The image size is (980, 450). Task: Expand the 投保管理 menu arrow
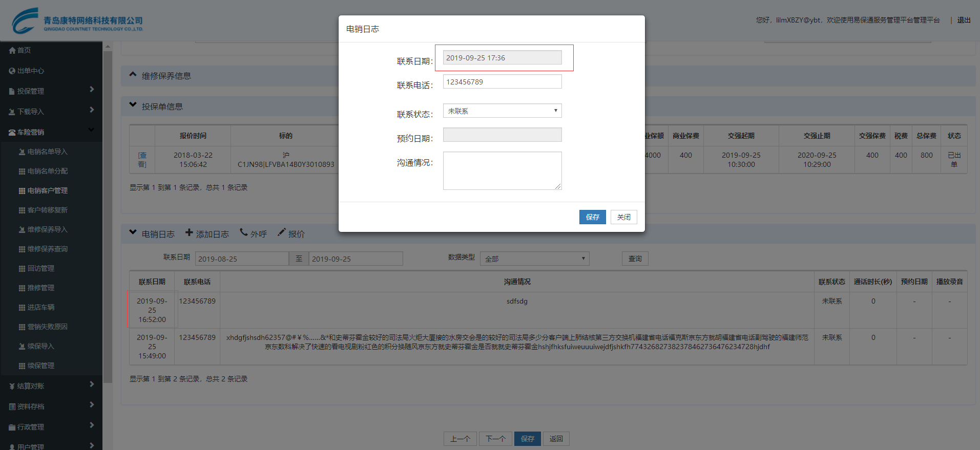[92, 90]
